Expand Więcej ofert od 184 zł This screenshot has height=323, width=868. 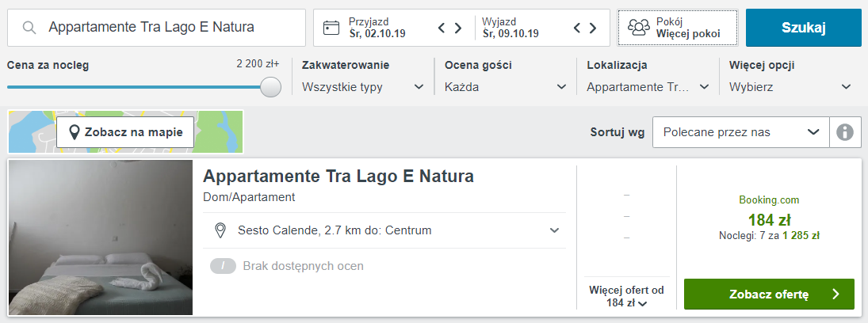pos(627,296)
